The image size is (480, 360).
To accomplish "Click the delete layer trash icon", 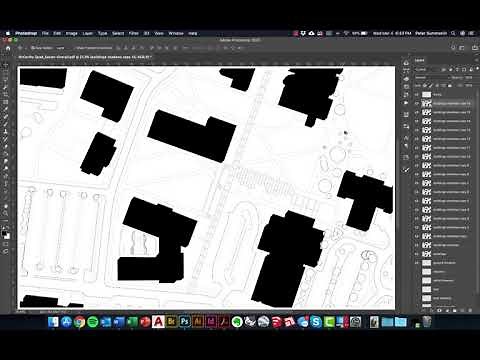I will tap(470, 310).
